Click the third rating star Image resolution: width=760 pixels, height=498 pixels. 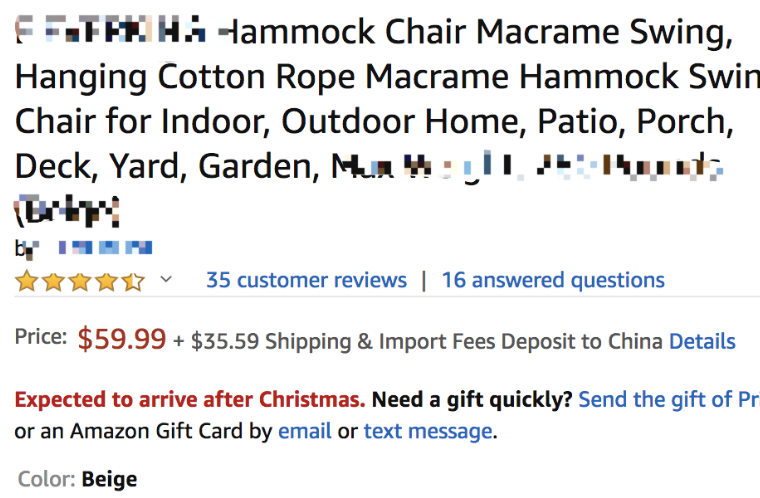(80, 281)
